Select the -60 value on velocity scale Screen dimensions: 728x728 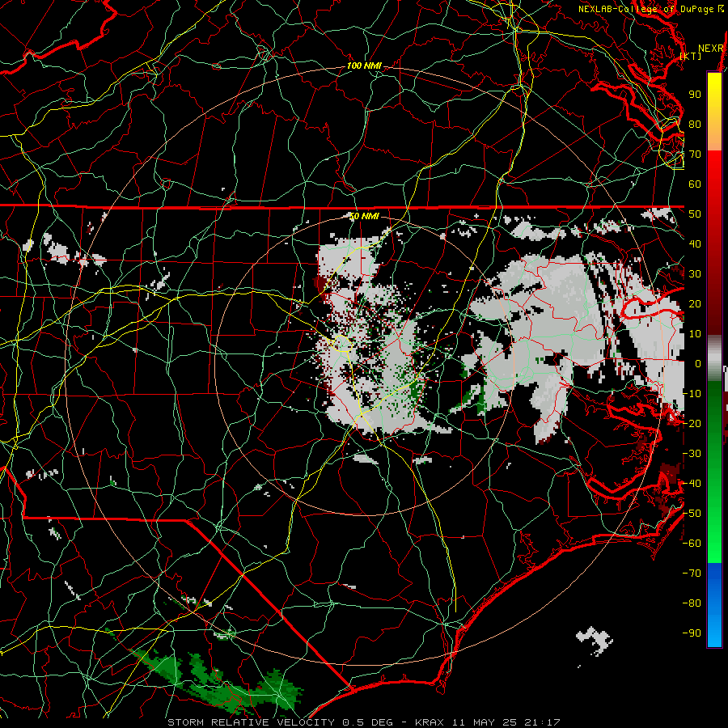coord(692,544)
